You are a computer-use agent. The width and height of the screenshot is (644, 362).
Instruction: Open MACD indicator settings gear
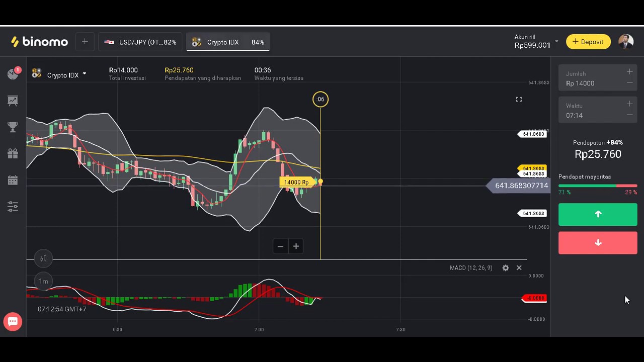coord(506,268)
